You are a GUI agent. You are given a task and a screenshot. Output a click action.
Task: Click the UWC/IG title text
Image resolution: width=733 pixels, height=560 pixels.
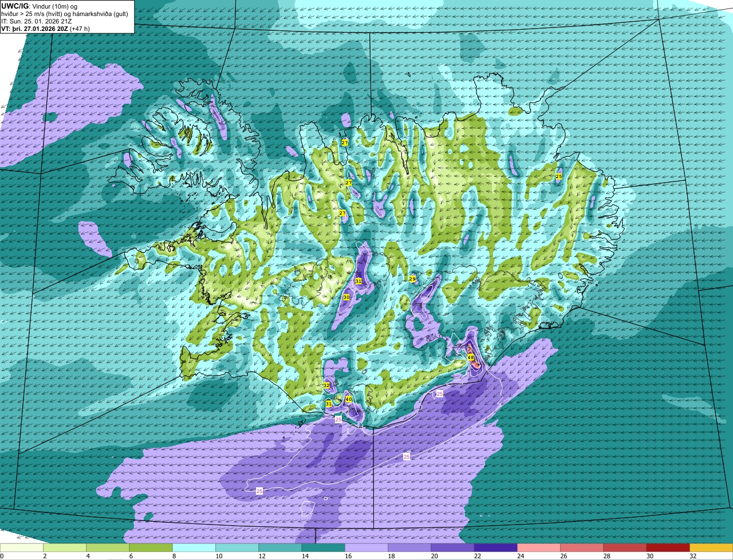coord(14,6)
